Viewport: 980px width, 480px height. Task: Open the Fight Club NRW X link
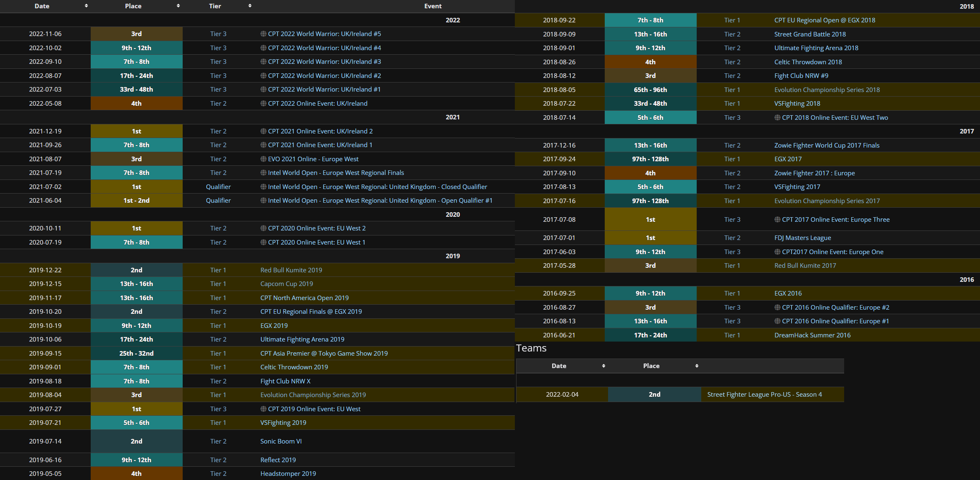(285, 381)
